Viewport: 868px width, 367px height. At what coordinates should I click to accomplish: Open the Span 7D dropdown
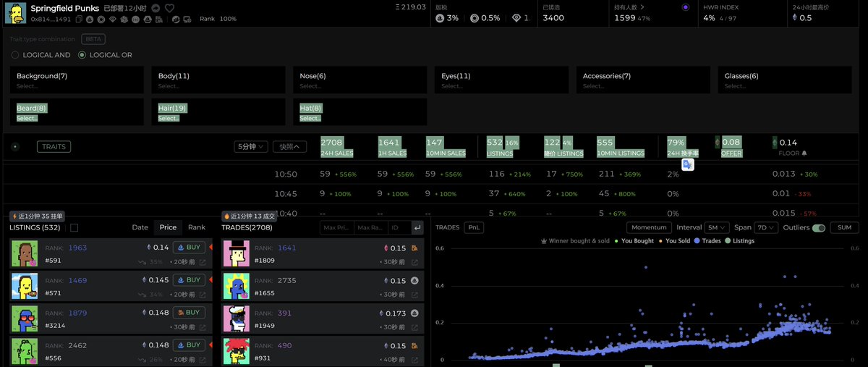pyautogui.click(x=766, y=227)
